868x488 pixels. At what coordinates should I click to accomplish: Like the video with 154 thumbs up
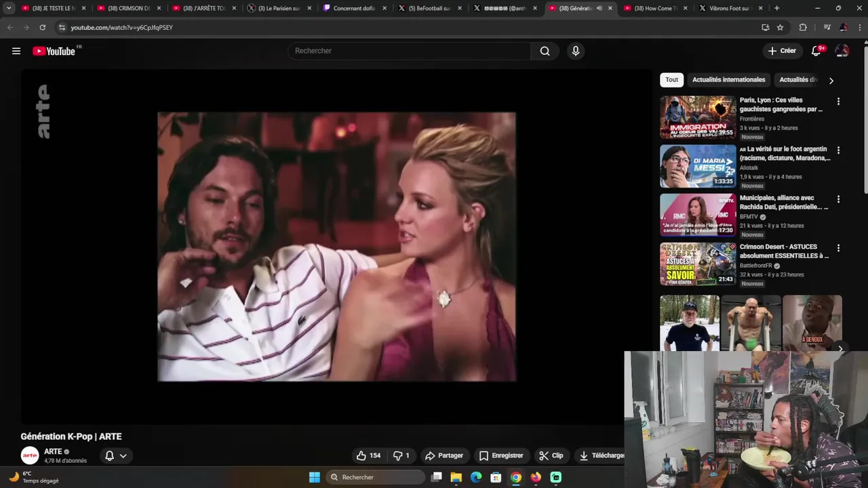369,455
